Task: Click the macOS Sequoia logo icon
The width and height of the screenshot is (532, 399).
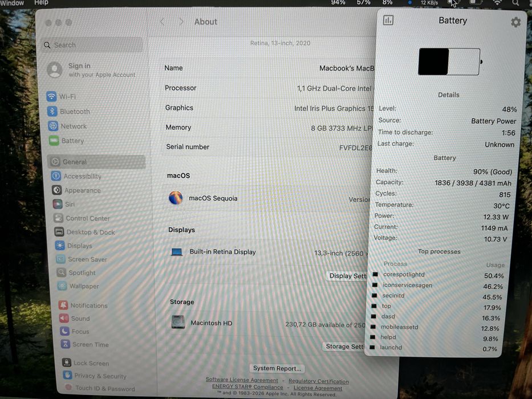Action: [176, 198]
